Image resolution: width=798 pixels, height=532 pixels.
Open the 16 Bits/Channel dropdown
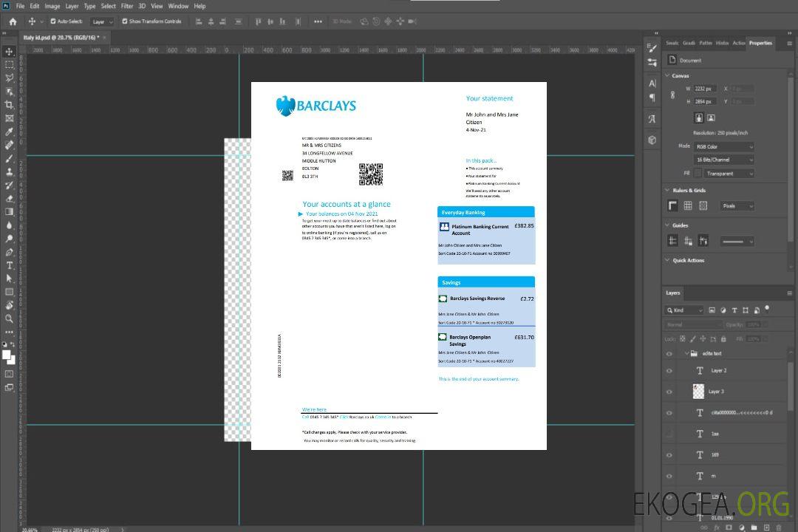point(723,160)
